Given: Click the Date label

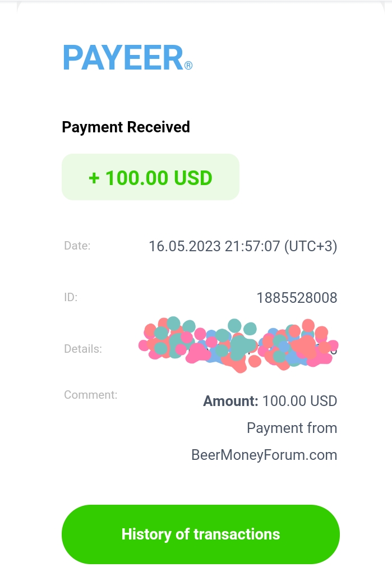Looking at the screenshot, I should click(77, 245).
